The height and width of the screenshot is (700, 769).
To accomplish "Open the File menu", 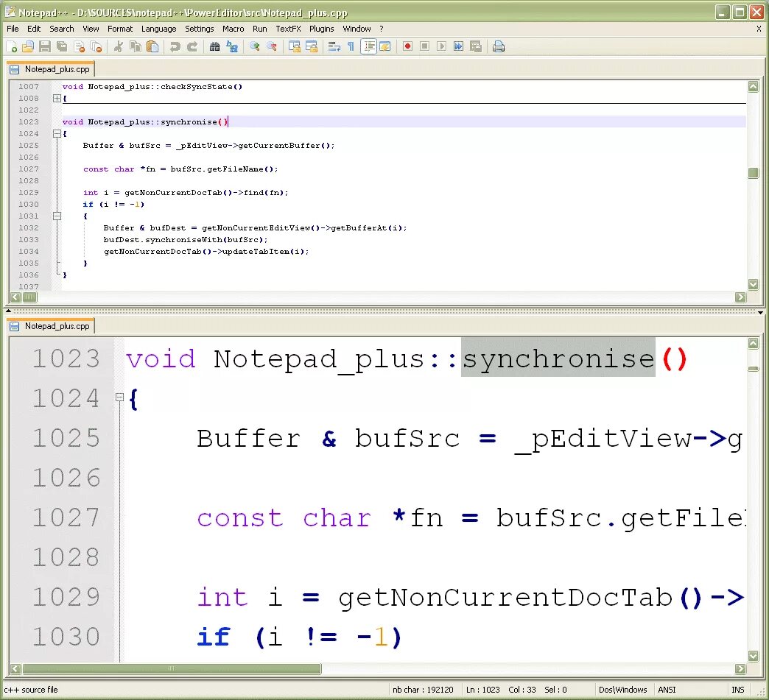I will [13, 29].
